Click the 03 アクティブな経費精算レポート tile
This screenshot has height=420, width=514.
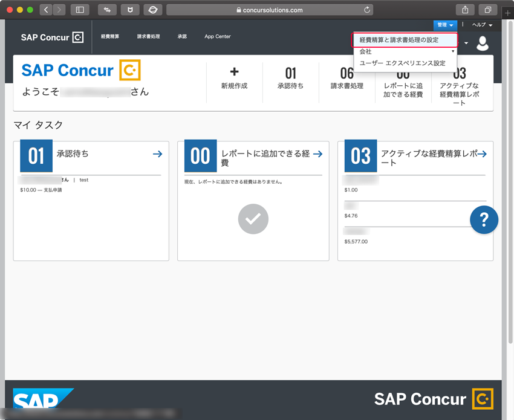(459, 87)
